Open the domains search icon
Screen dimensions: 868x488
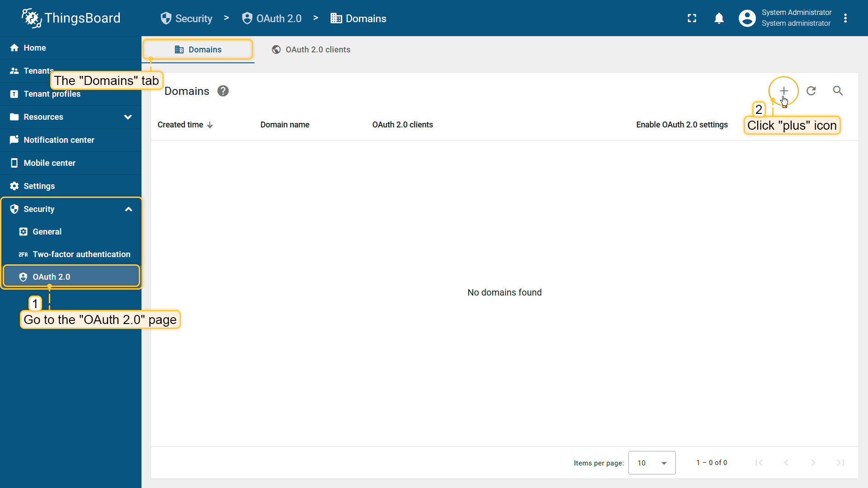point(838,91)
